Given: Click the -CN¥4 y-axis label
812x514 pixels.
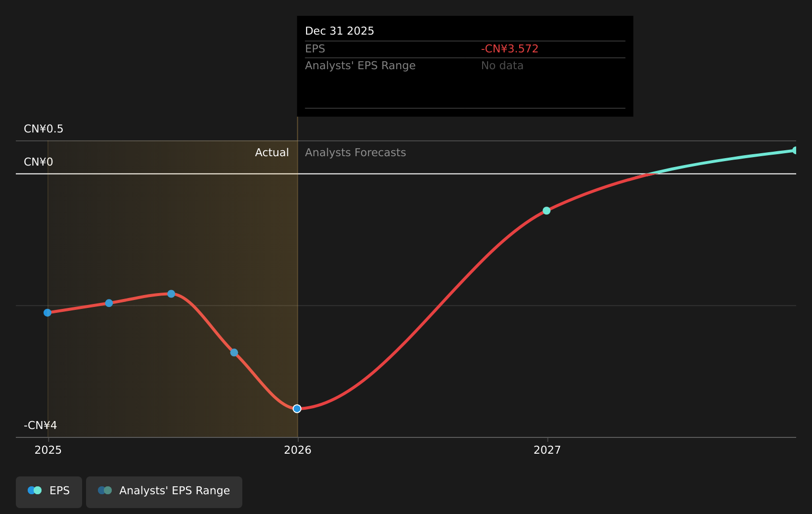Looking at the screenshot, I should pos(41,426).
